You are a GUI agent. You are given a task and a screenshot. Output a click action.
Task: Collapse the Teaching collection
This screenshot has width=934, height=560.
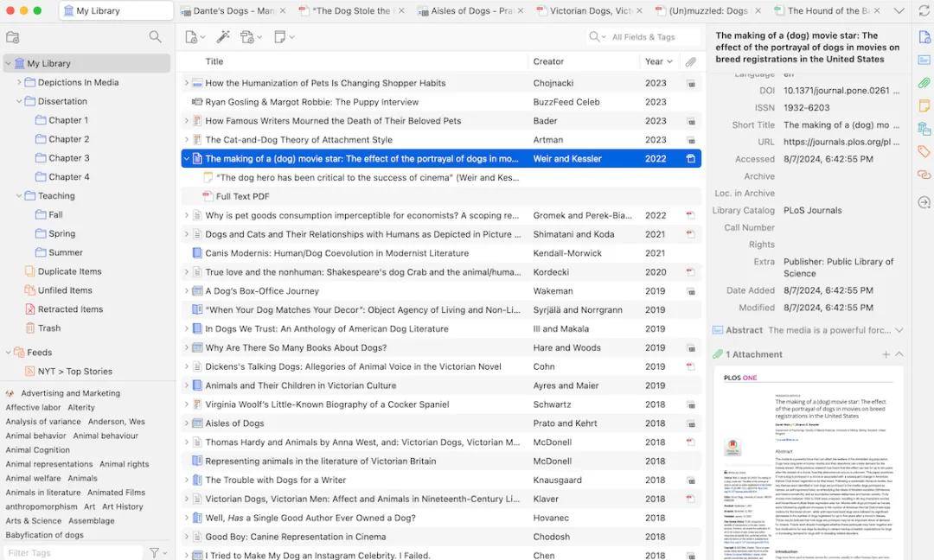click(x=19, y=196)
